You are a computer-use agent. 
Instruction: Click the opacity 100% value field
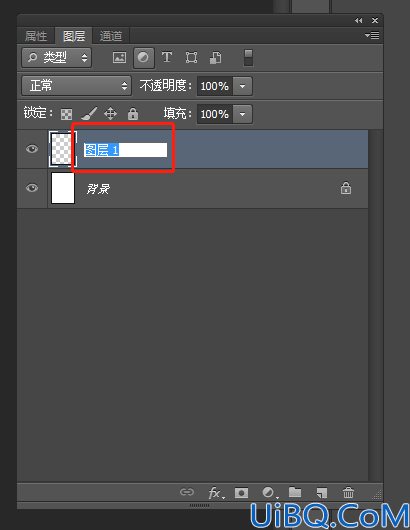[x=215, y=86]
